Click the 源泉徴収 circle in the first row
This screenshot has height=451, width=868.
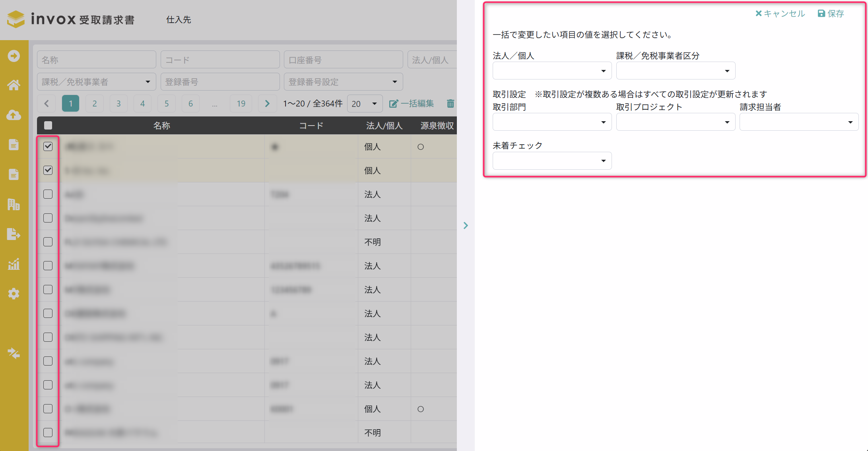click(421, 147)
